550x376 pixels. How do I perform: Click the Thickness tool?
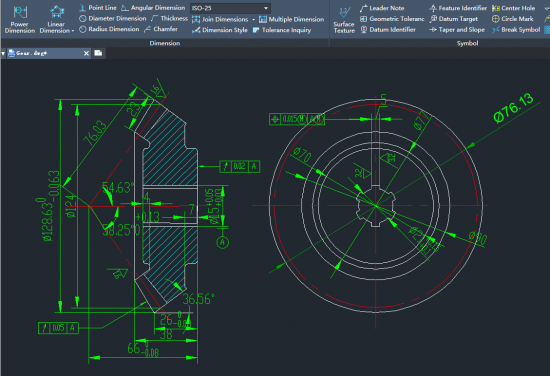click(x=169, y=18)
